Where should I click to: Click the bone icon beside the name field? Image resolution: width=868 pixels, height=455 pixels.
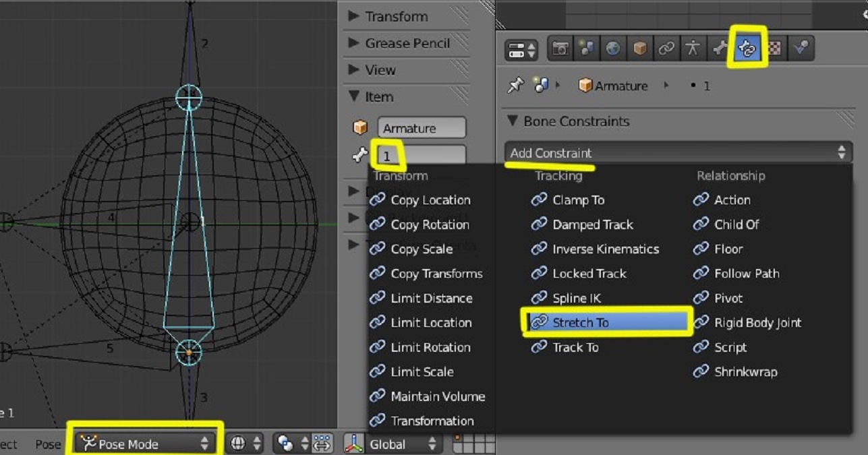pos(360,155)
